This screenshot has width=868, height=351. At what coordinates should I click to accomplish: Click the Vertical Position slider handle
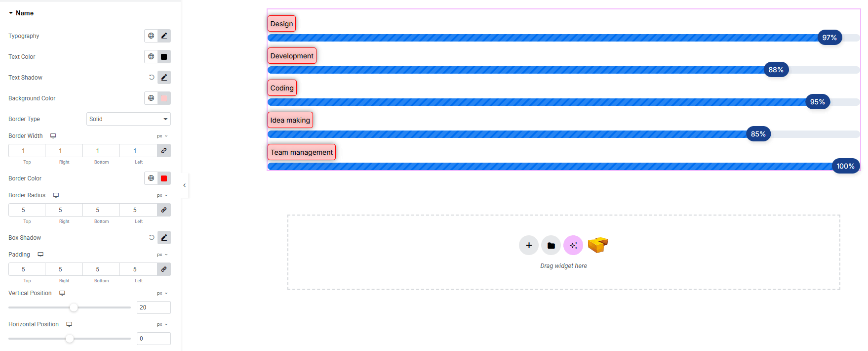pos(74,307)
